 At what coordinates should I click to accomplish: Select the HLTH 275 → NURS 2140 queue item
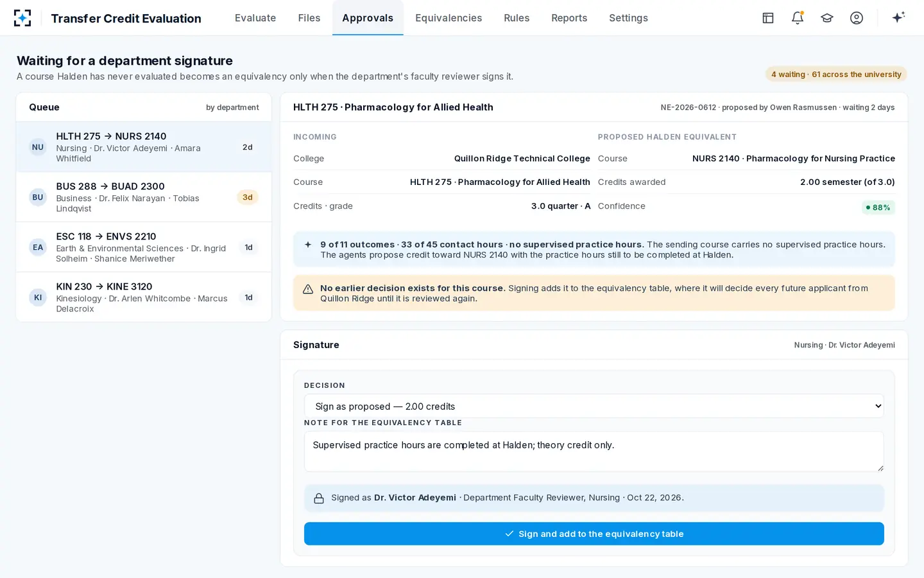pos(144,147)
